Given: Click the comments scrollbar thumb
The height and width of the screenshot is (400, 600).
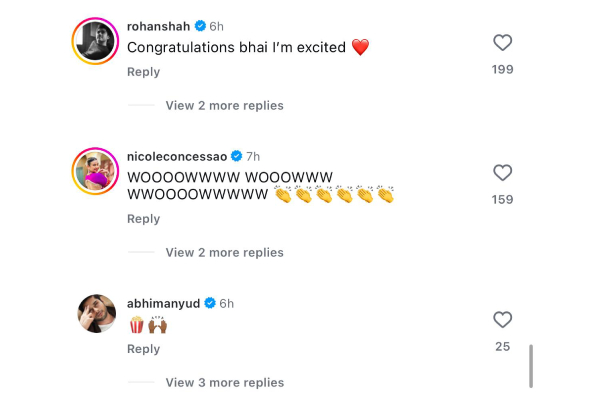Looking at the screenshot, I should (x=531, y=366).
